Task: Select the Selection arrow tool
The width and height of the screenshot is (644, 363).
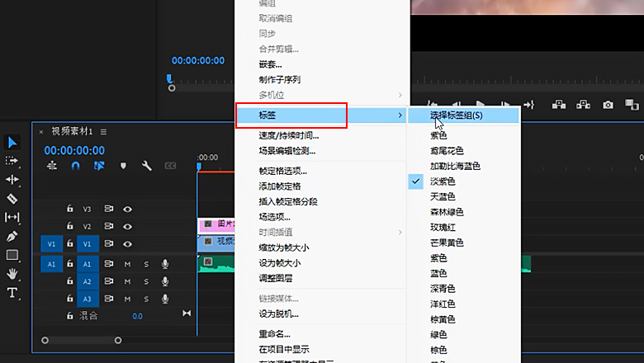Action: [x=12, y=142]
